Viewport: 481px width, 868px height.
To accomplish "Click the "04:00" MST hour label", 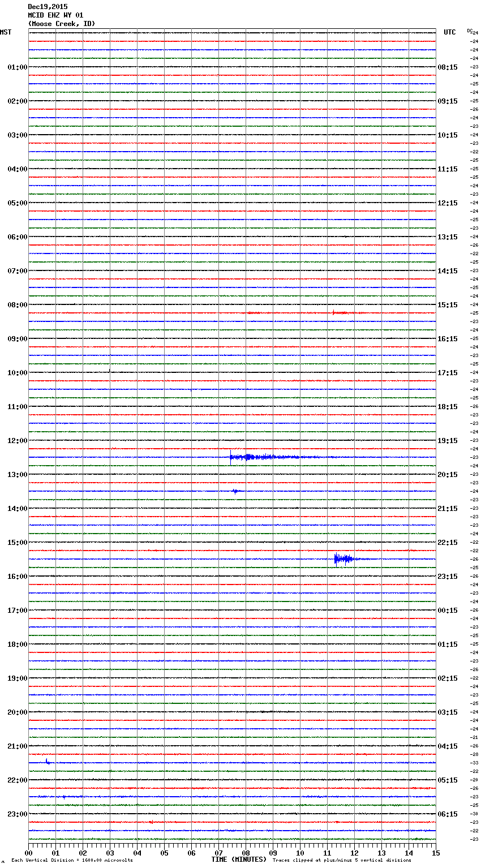I will pyautogui.click(x=18, y=169).
